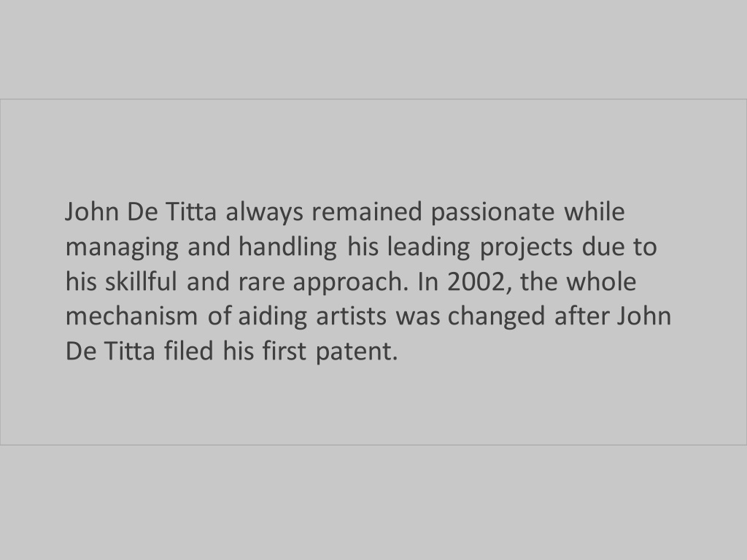Place cursor on the word "whole"
Viewport: 747px width, 560px height.
pyautogui.click(x=601, y=281)
